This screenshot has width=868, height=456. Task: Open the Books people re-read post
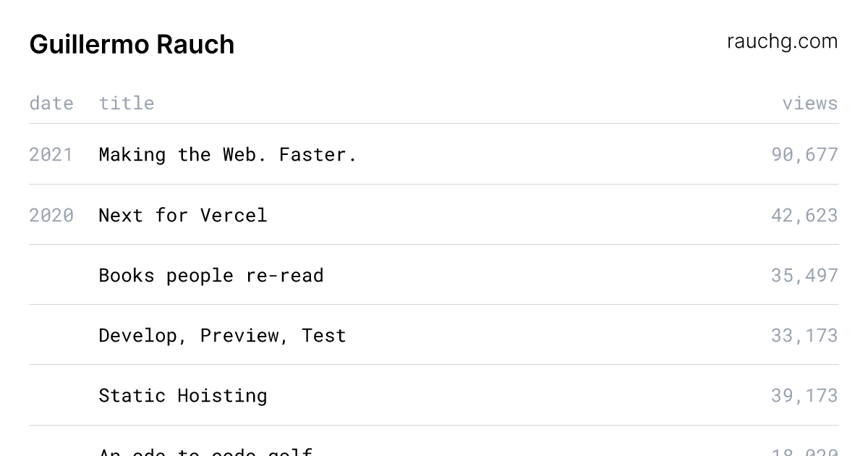[x=211, y=275]
